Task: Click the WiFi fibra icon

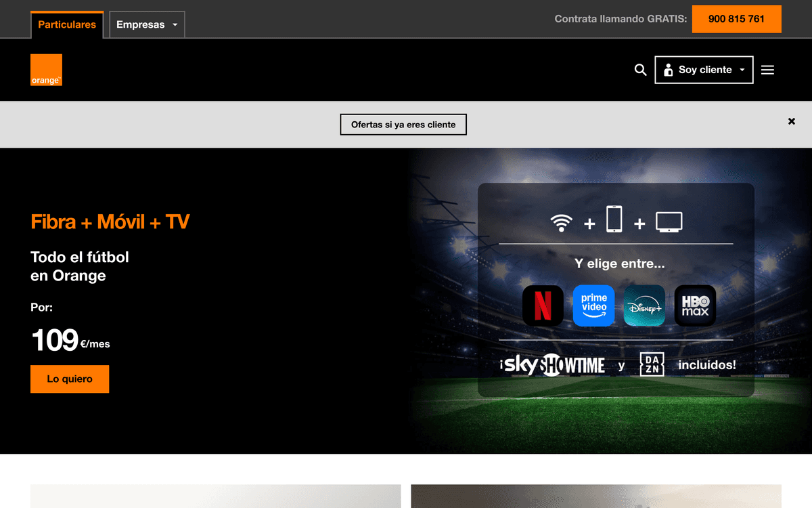Action: (x=562, y=223)
